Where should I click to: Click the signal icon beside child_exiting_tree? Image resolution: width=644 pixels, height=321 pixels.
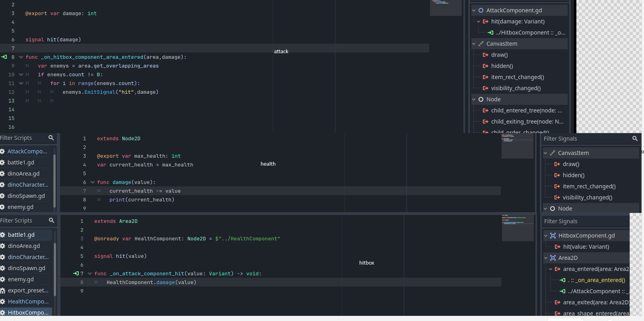point(486,122)
